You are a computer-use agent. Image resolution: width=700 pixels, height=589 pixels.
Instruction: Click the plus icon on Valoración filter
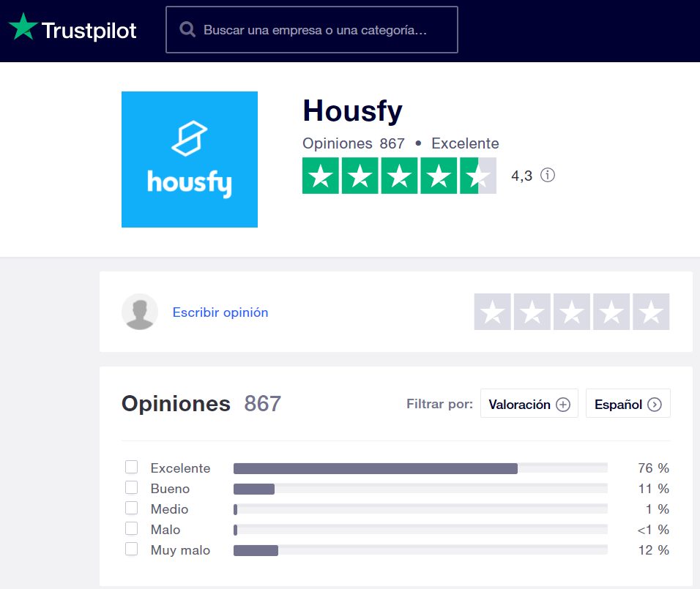[x=563, y=405]
